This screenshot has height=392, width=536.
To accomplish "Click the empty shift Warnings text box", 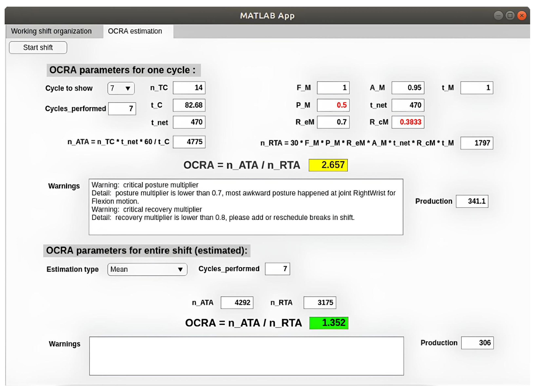I will 246,356.
